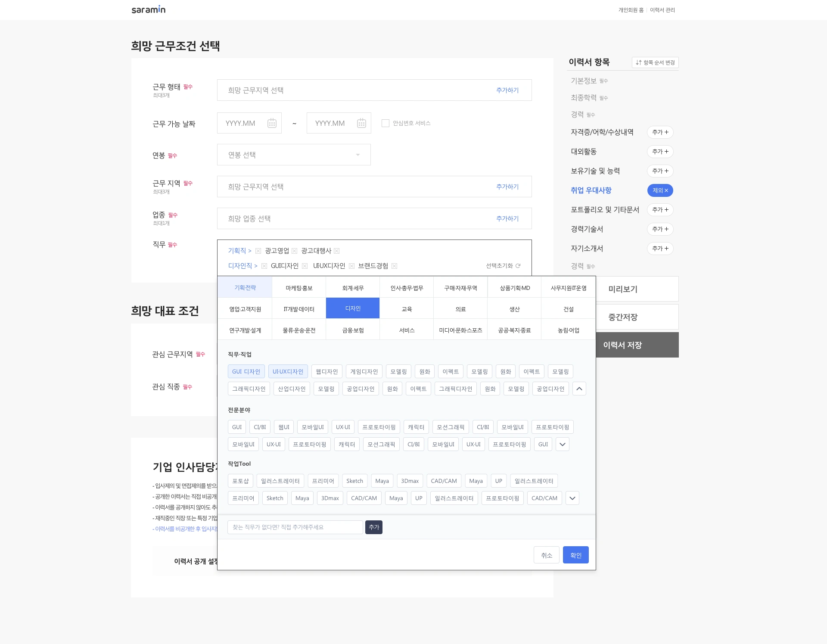The image size is (827, 644).
Task: Click the X icon right after 디자인직 >
Action: 264,266
